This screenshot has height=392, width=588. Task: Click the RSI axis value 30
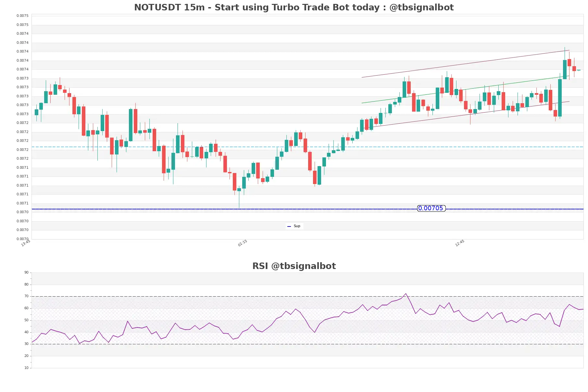tap(26, 344)
